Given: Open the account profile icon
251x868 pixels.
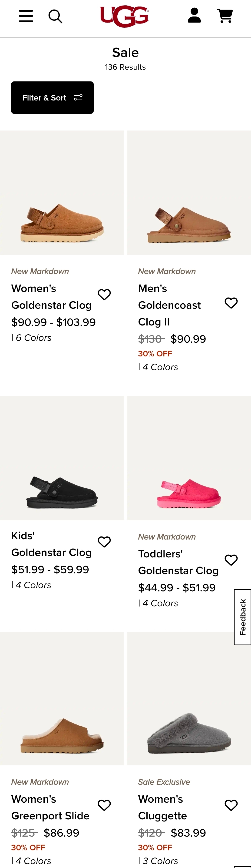Looking at the screenshot, I should click(x=194, y=16).
